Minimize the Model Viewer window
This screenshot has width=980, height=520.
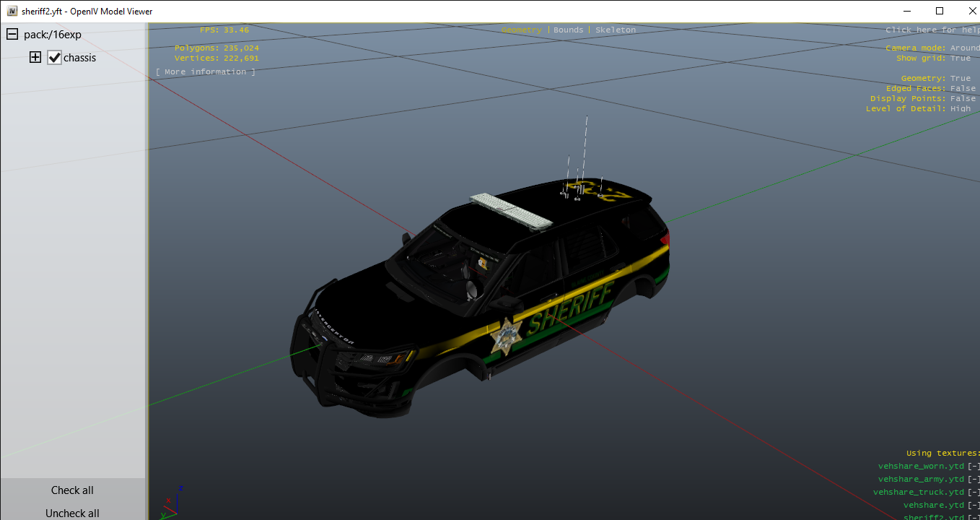click(x=906, y=11)
